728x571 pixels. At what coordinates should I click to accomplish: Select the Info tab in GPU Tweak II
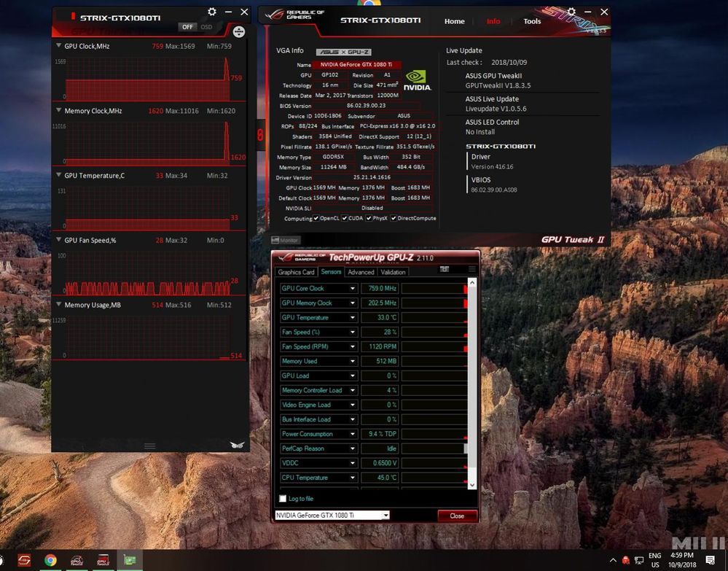coord(493,21)
